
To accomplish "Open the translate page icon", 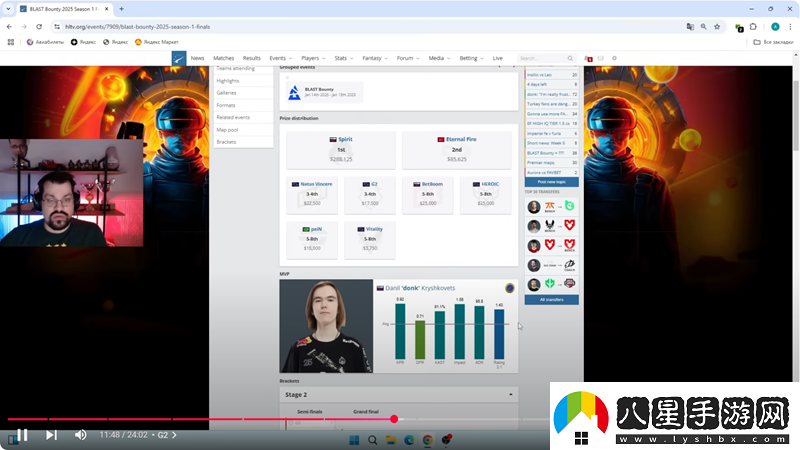I will (x=690, y=26).
